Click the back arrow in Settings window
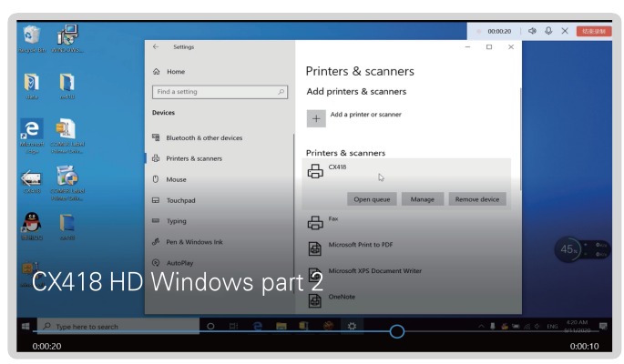Viewport: 624px width, 364px height. pos(157,47)
